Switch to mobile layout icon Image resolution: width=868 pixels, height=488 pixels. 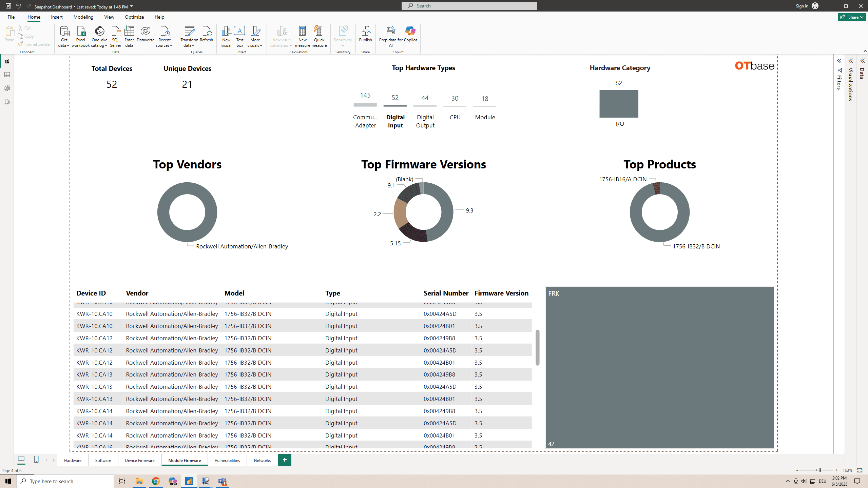pyautogui.click(x=36, y=460)
